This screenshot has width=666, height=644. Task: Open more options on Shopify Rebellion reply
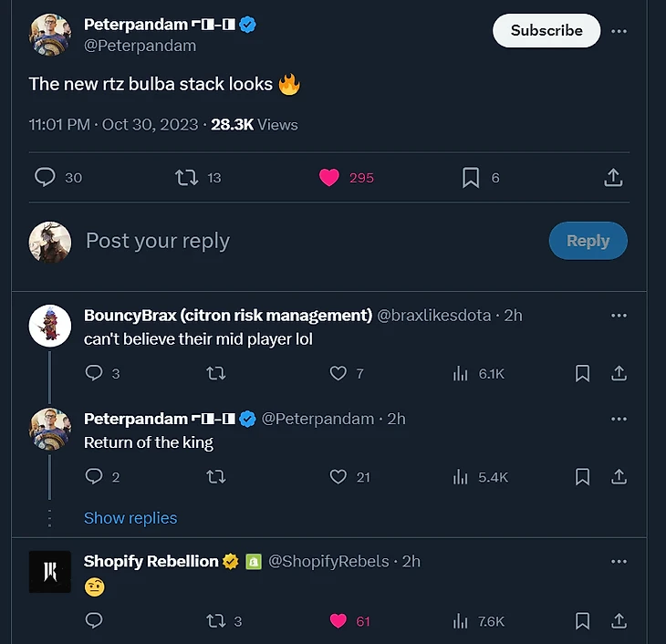pos(619,562)
